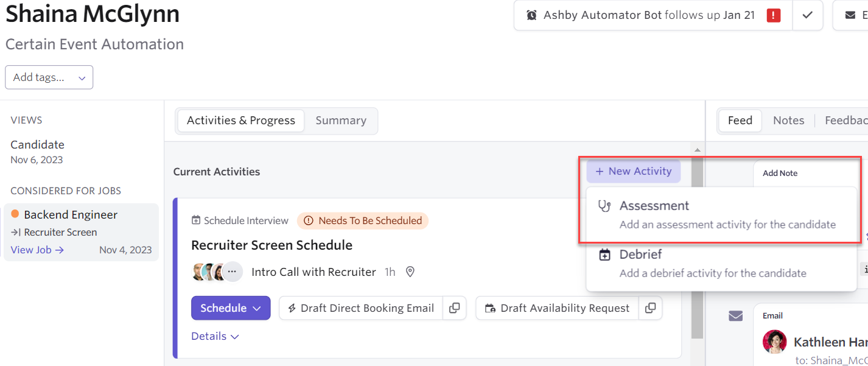The width and height of the screenshot is (868, 366).
Task: Follow the View Job link
Action: pos(37,250)
